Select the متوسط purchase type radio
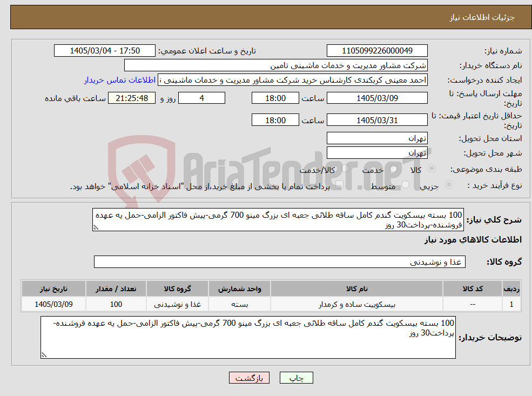Viewport: 532px width, 396px height. 405,185
